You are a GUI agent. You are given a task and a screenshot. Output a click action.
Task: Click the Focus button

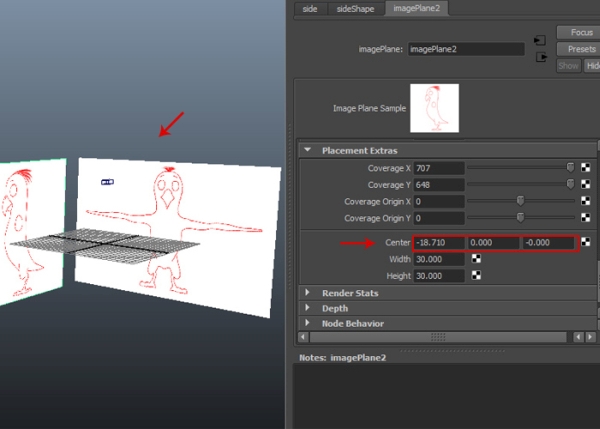[x=579, y=33]
